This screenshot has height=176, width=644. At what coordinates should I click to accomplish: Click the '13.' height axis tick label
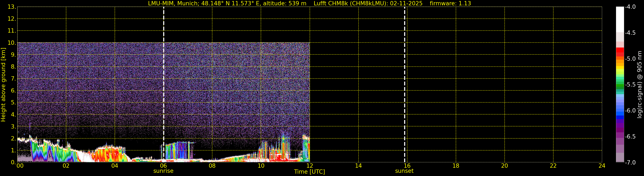pyautogui.click(x=12, y=7)
